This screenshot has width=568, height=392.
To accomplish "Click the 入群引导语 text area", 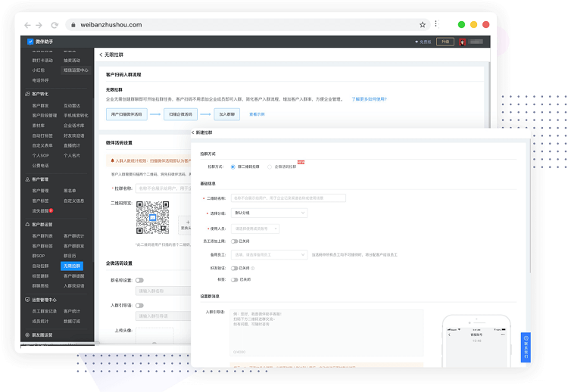I will click(326, 333).
